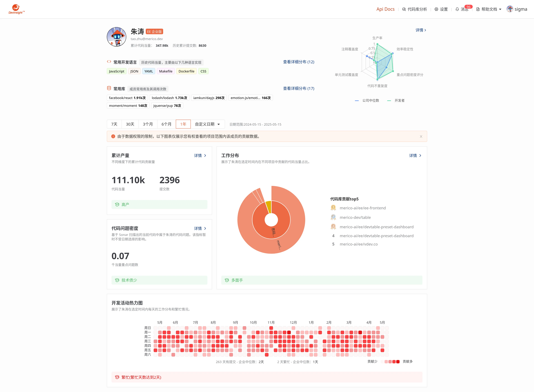This screenshot has width=534, height=392.
Task: Dismiss the data permission warning banner
Action: [421, 136]
